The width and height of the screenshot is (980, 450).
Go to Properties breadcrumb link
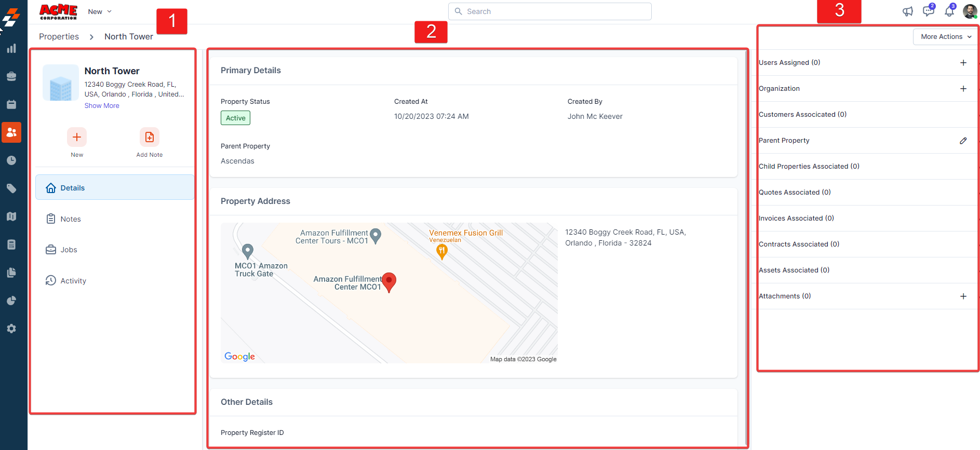(x=59, y=37)
